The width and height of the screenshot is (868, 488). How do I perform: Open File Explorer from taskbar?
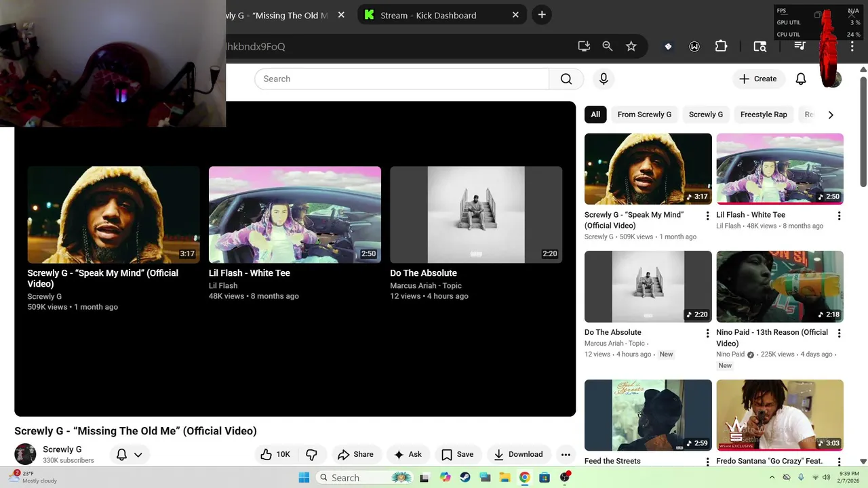click(x=505, y=477)
